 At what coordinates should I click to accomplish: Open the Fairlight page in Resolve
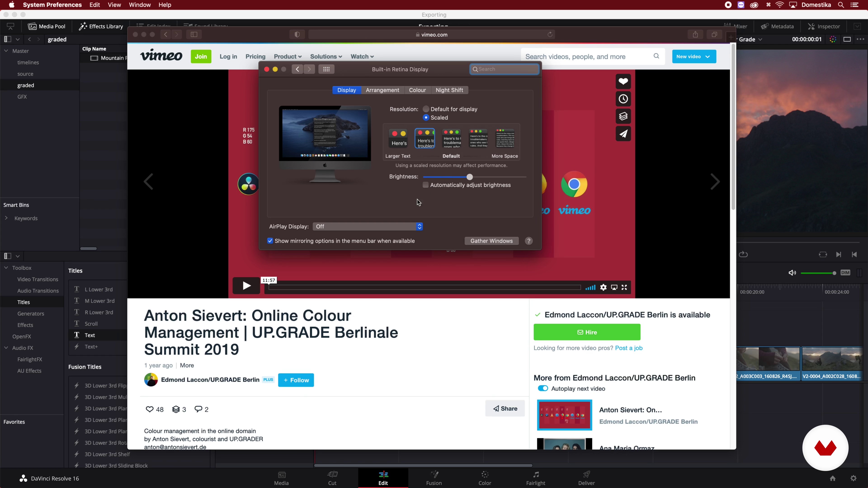tap(535, 478)
